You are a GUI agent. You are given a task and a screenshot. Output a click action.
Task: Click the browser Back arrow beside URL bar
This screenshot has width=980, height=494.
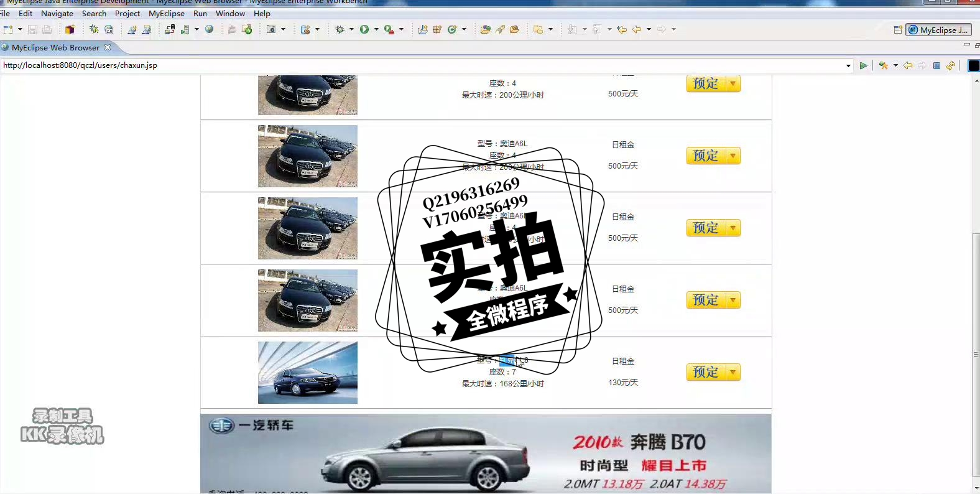click(x=908, y=65)
